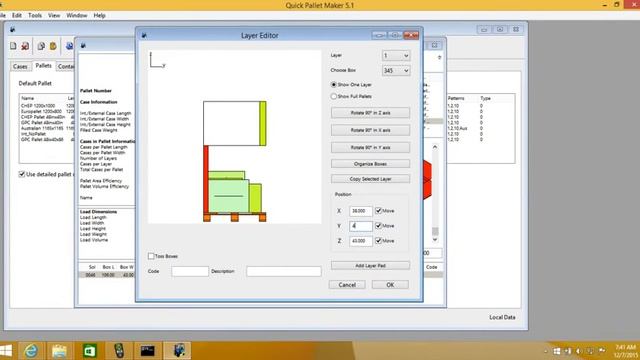Image resolution: width=640 pixels, height=360 pixels.
Task: Click Rotate 90° in X axis button
Action: pos(370,130)
